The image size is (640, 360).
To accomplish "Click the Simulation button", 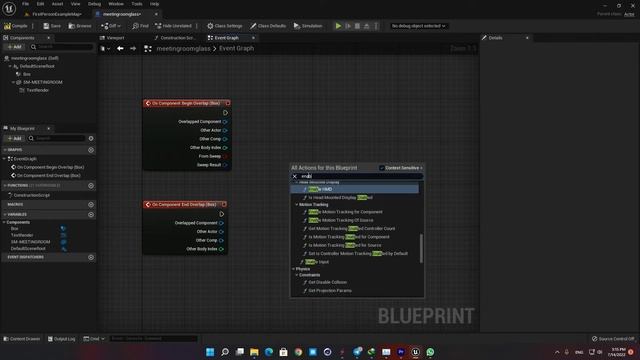I will click(308, 26).
